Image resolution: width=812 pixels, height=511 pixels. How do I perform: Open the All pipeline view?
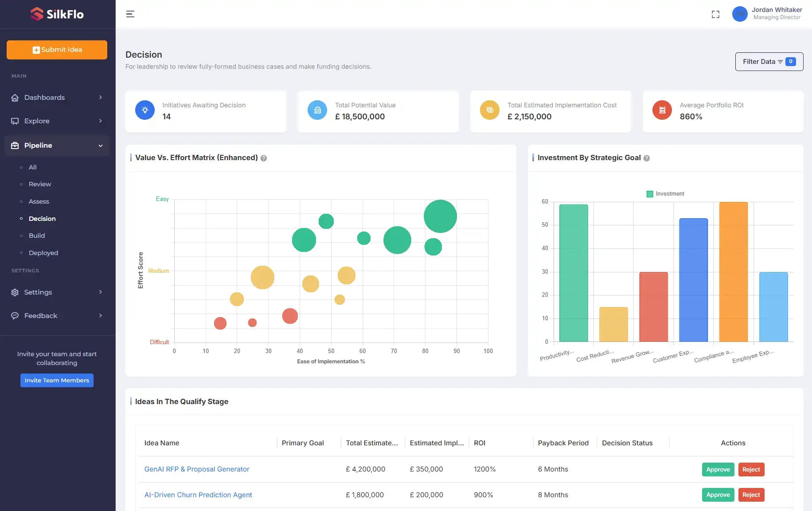pos(33,167)
